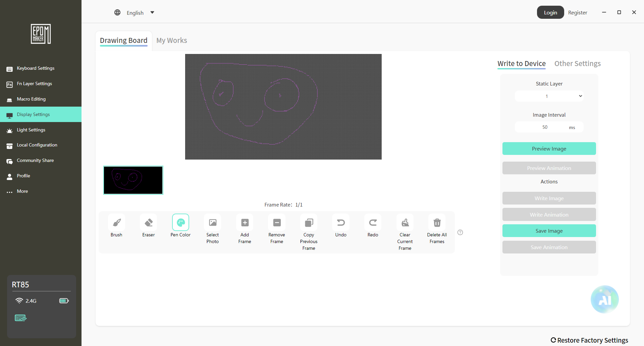
Task: Open Light Settings
Action: coord(41,130)
